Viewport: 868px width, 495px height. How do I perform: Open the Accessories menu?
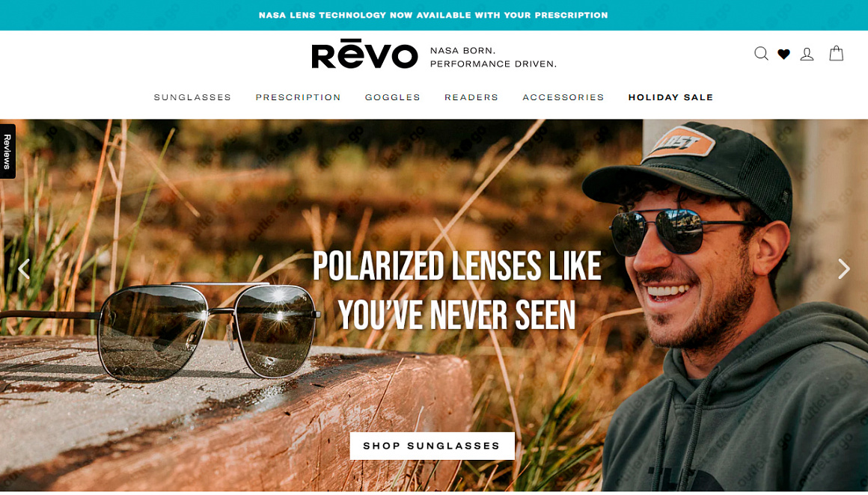point(563,97)
